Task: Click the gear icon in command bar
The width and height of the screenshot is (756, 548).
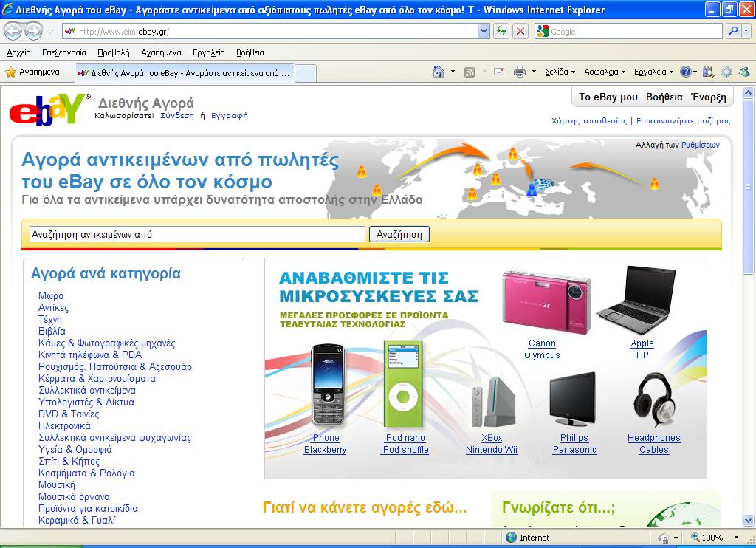Action: click(726, 72)
